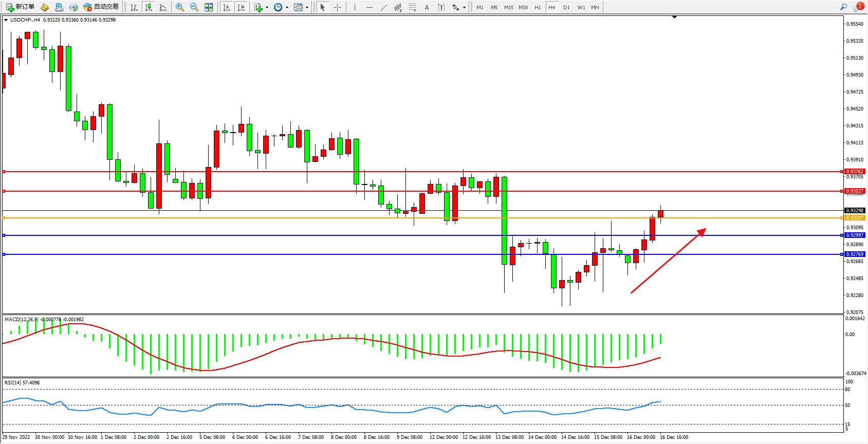Screen dimensions: 868x444
Task: Zoom in on the chart
Action: coord(180,7)
